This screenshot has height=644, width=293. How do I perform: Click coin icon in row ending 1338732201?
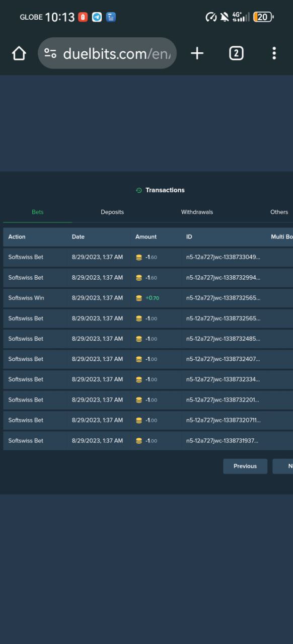139,400
